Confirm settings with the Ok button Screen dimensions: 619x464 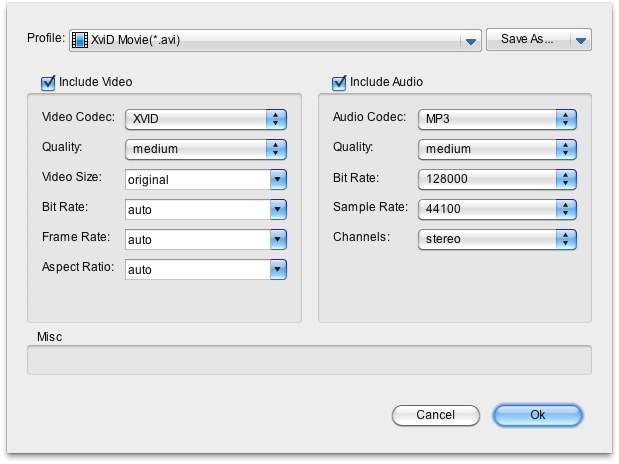coord(538,415)
